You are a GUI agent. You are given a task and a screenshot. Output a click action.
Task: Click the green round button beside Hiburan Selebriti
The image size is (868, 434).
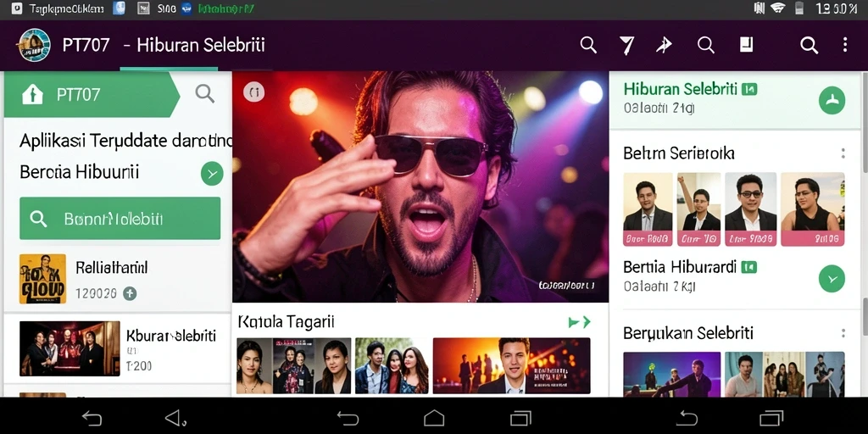point(832,100)
